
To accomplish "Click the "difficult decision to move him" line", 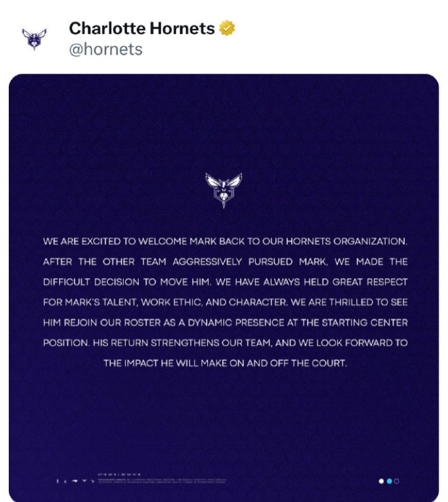I will 225,282.
